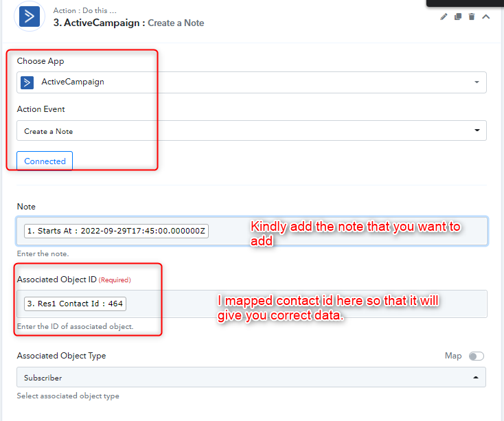Click the ActiveCampaign logo in step header
The image size is (504, 421).
click(x=30, y=16)
